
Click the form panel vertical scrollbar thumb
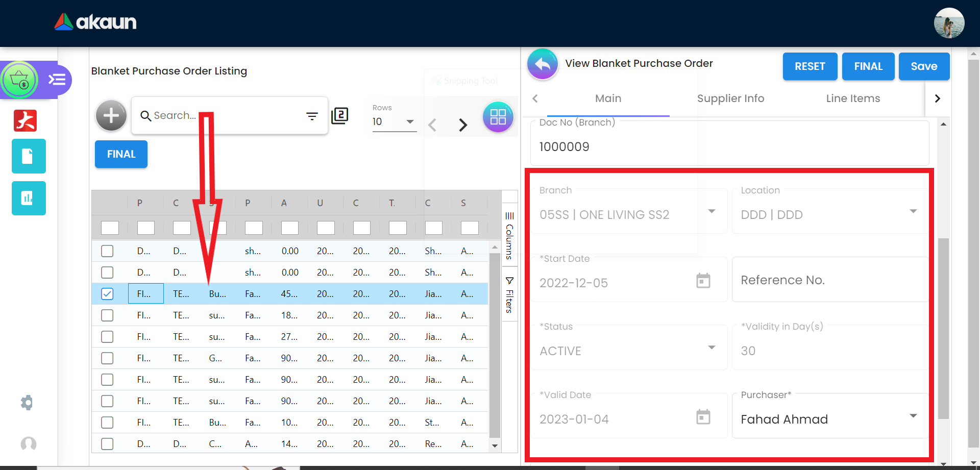coord(943,329)
